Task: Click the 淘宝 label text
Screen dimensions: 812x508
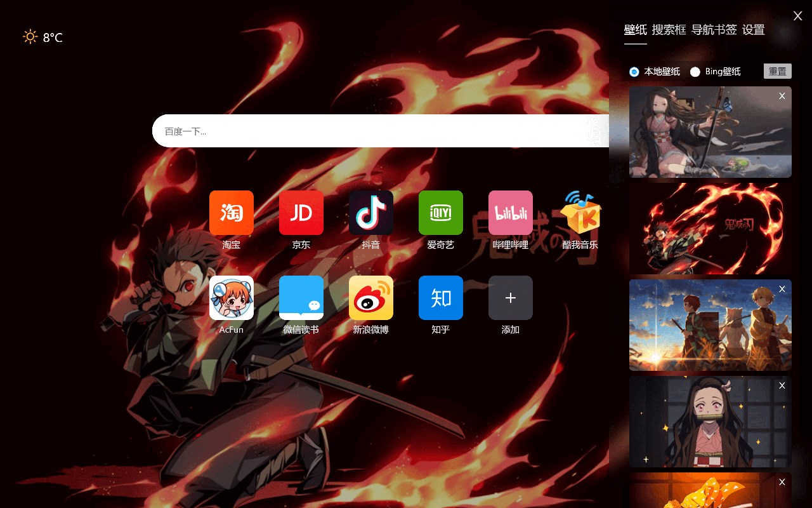Action: [x=232, y=244]
